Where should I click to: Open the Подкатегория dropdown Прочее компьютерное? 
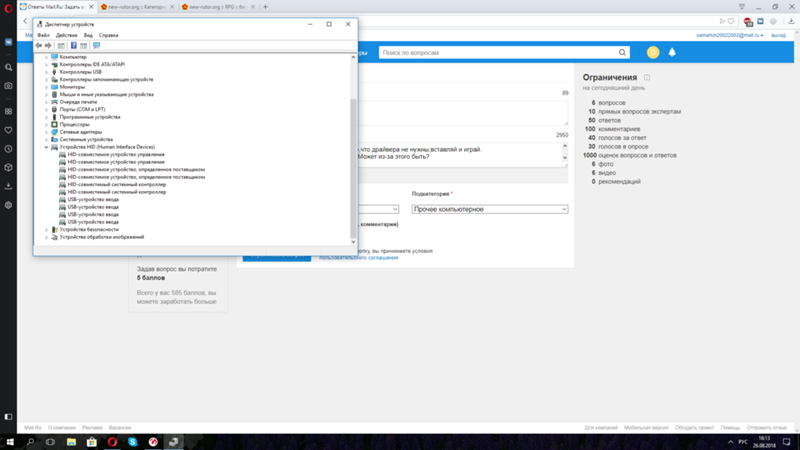[490, 209]
